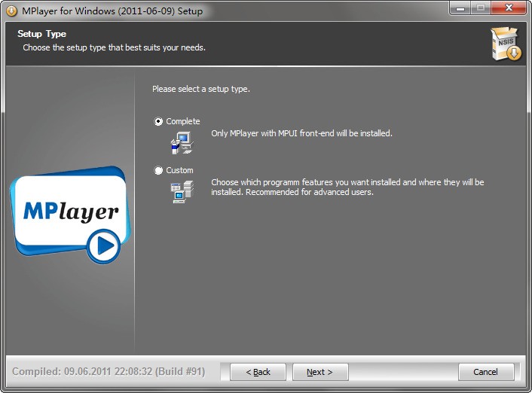The image size is (532, 393).
Task: Click the NSIS installer box icon
Action: pyautogui.click(x=506, y=44)
